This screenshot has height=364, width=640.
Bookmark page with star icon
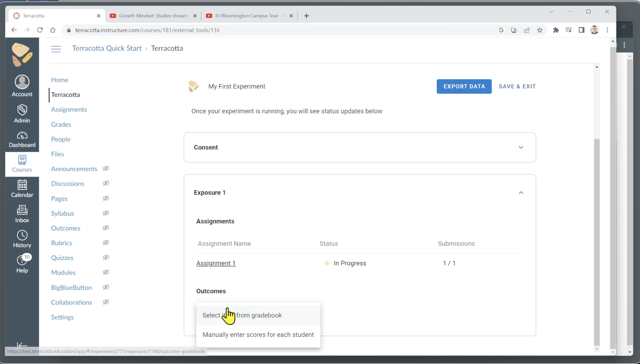[540, 30]
